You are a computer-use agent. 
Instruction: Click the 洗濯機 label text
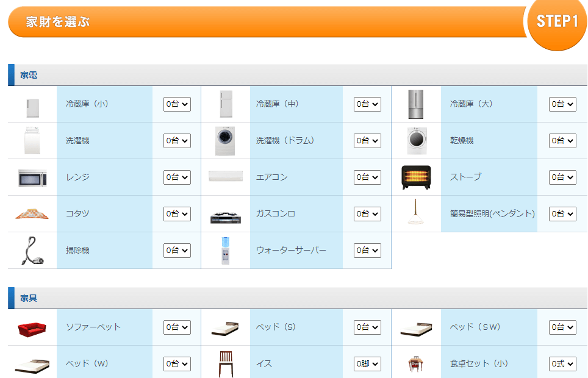point(77,141)
